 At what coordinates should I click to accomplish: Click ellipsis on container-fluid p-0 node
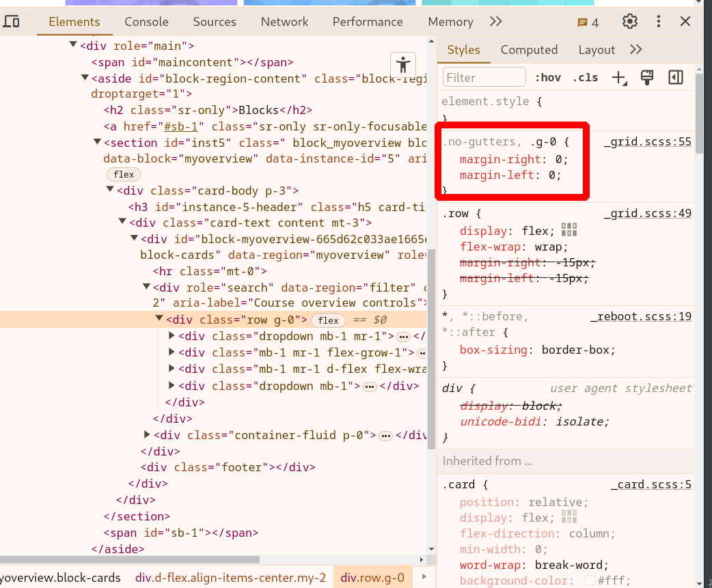coord(386,436)
